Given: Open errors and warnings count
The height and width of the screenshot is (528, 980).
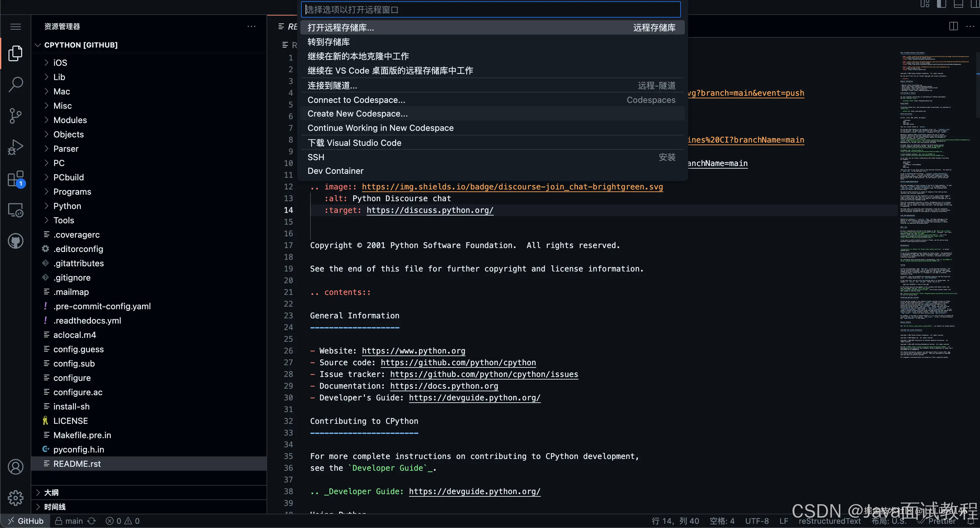Looking at the screenshot, I should tap(122, 521).
